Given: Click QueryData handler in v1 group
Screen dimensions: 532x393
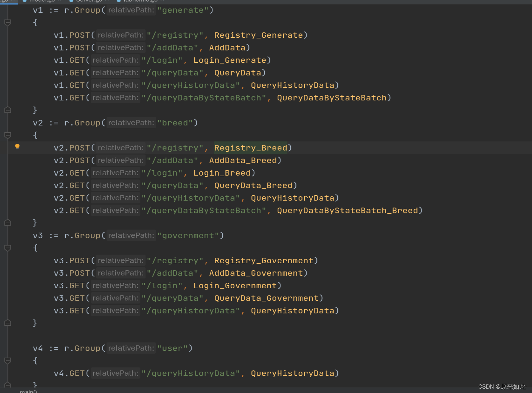Looking at the screenshot, I should coord(238,73).
